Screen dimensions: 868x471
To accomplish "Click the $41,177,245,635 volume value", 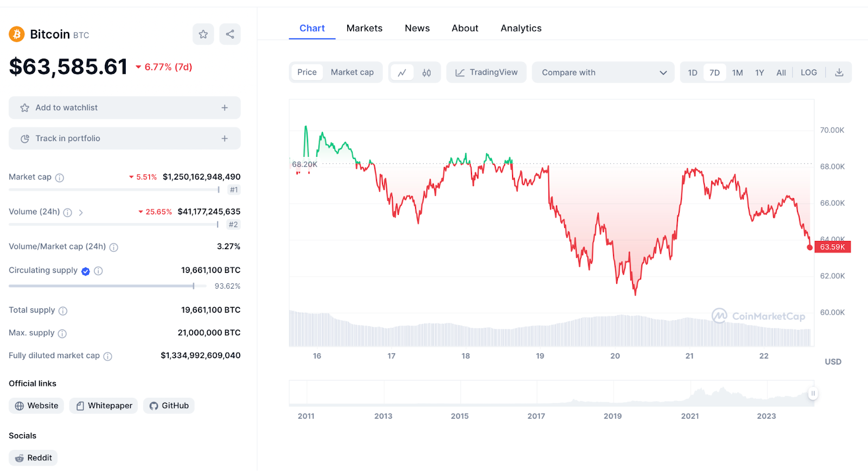I will click(x=209, y=212).
